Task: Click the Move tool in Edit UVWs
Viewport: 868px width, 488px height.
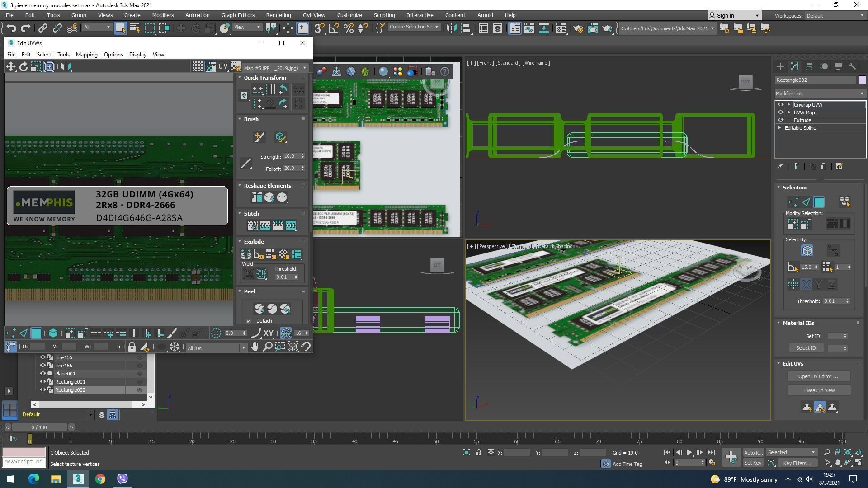Action: pyautogui.click(x=10, y=67)
